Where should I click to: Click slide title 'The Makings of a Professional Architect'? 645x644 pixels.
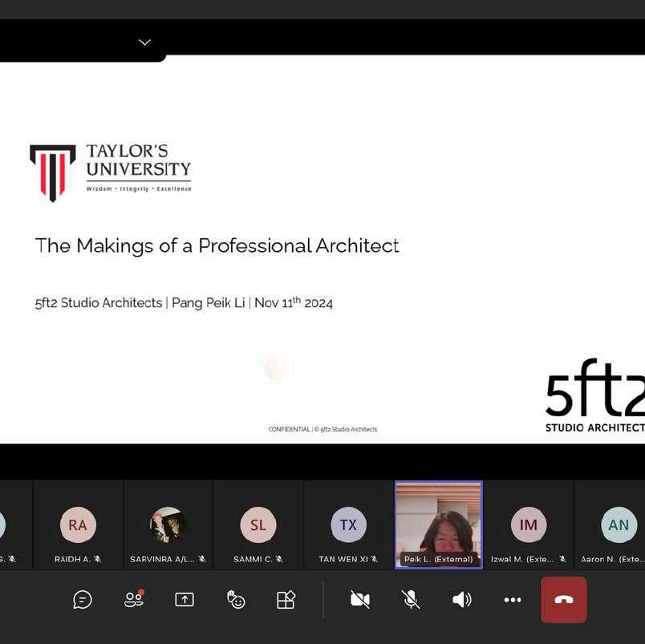(x=217, y=246)
